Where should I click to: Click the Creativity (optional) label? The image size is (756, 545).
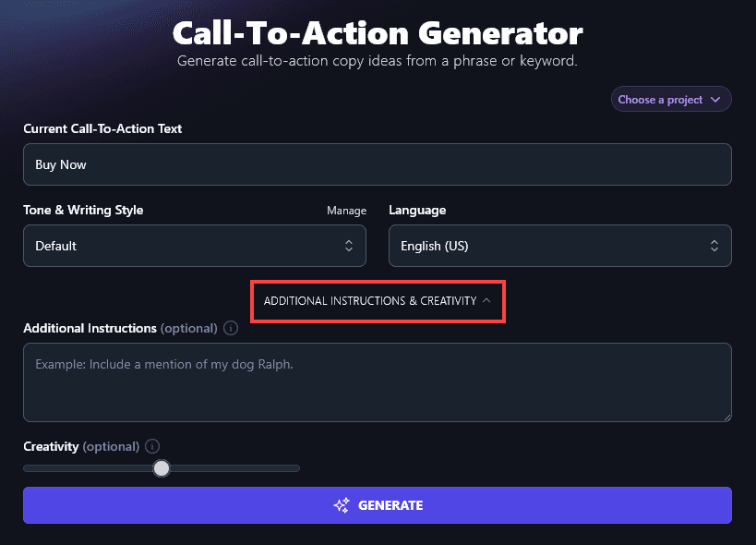coord(81,446)
